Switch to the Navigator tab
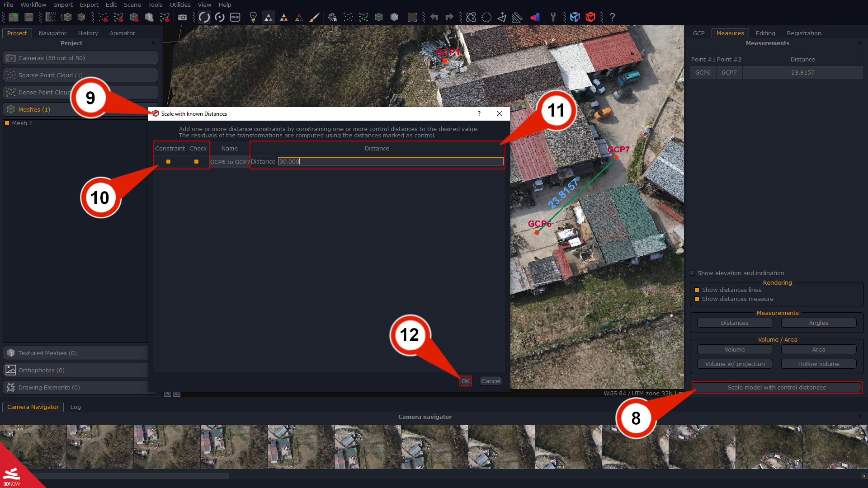The image size is (868, 488). (x=52, y=33)
